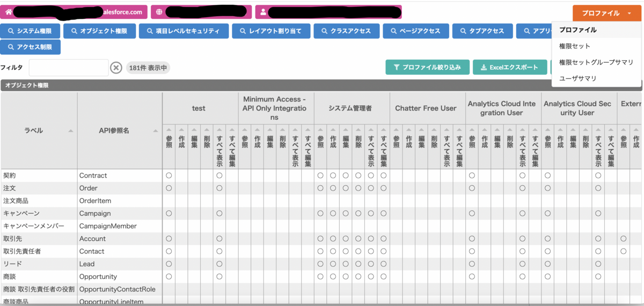
Task: Click the user icon in the third pink pill
Action: pyautogui.click(x=264, y=12)
